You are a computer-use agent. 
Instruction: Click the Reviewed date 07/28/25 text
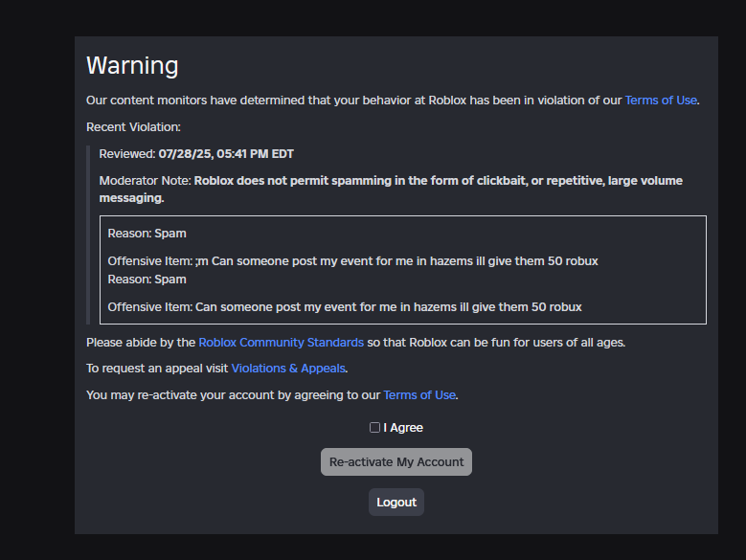tap(226, 153)
